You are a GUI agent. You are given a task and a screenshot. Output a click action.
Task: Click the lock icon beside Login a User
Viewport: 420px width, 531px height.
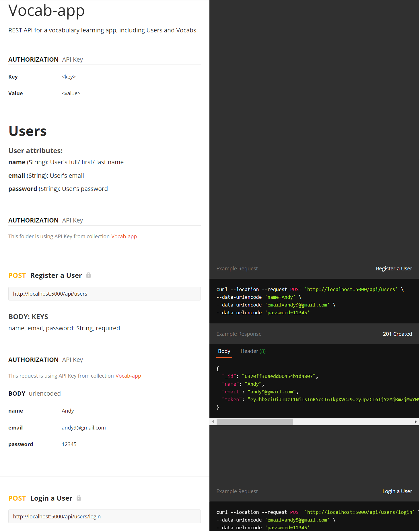(79, 498)
